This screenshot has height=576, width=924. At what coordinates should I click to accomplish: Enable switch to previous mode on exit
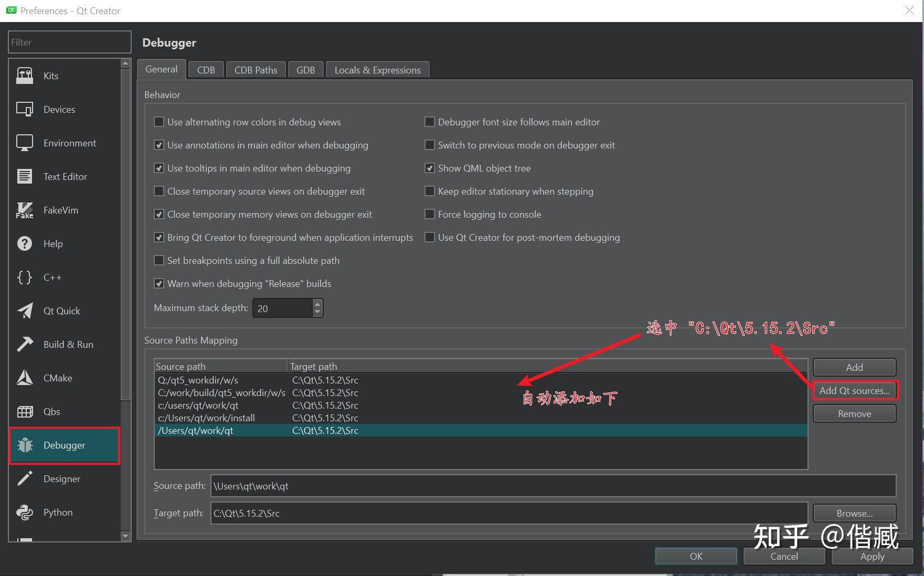pyautogui.click(x=430, y=145)
